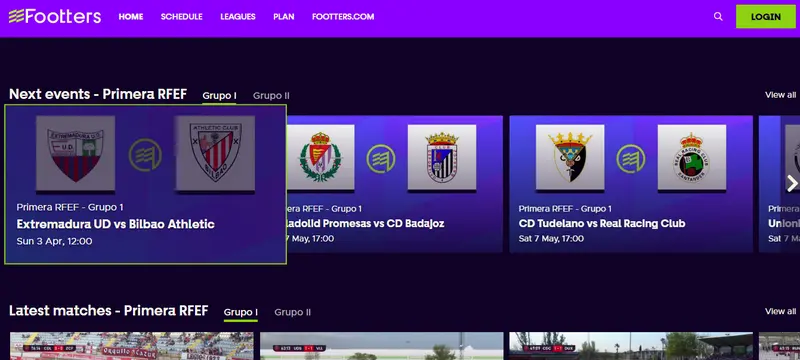The height and width of the screenshot is (360, 800).
Task: Click Latest matches - Primera RFEF heading
Action: [x=109, y=311]
